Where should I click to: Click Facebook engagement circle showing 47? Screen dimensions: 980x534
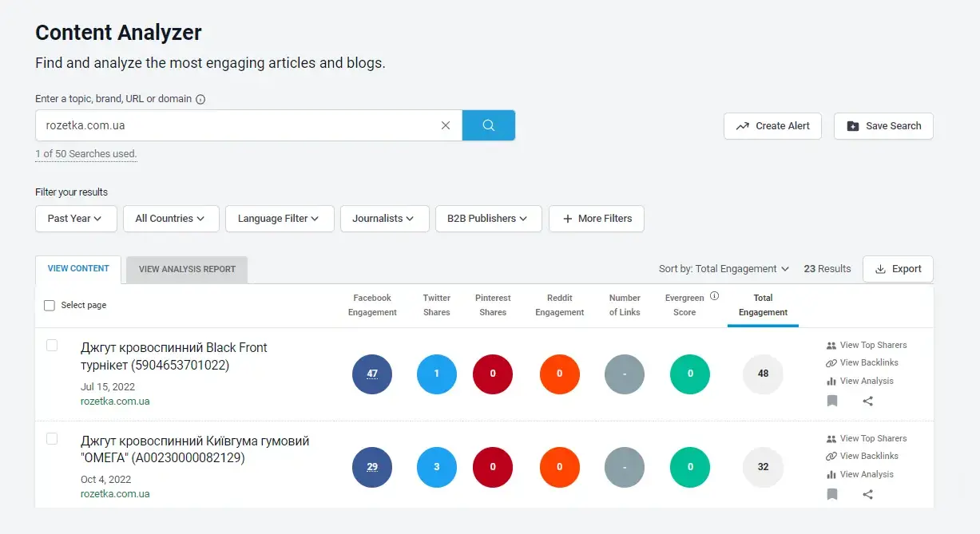point(372,374)
